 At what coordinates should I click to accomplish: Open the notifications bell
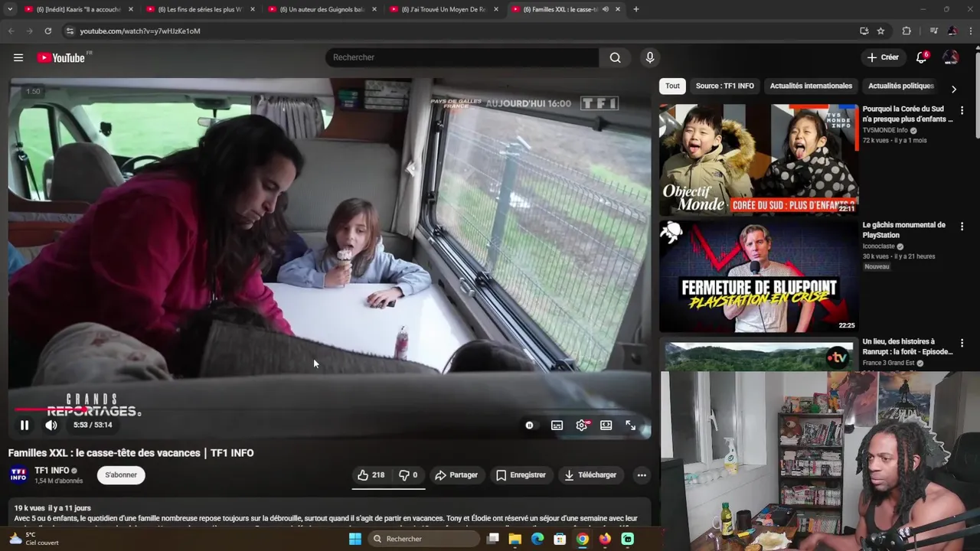(922, 57)
